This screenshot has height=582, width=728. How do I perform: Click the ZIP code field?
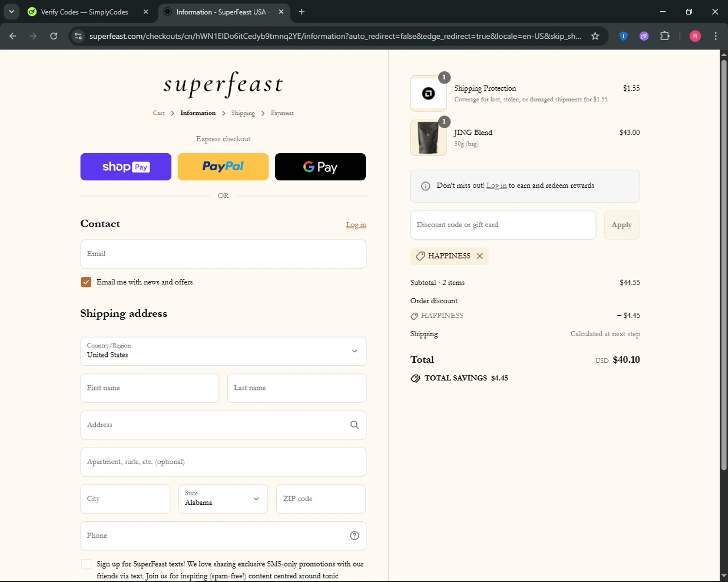(x=321, y=499)
